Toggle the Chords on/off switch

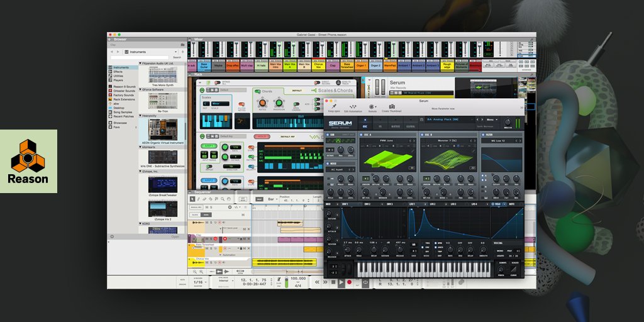[258, 91]
